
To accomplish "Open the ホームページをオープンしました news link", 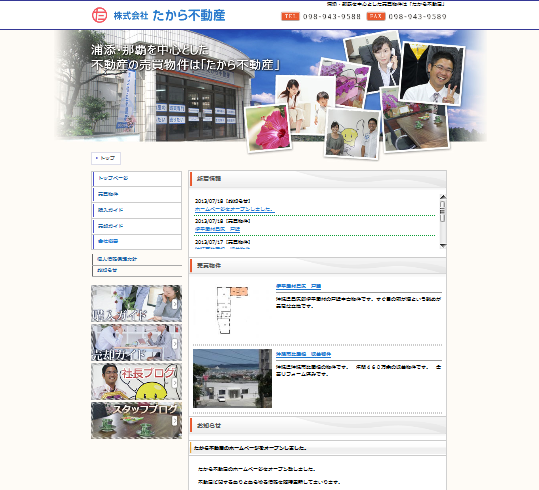I will [234, 209].
